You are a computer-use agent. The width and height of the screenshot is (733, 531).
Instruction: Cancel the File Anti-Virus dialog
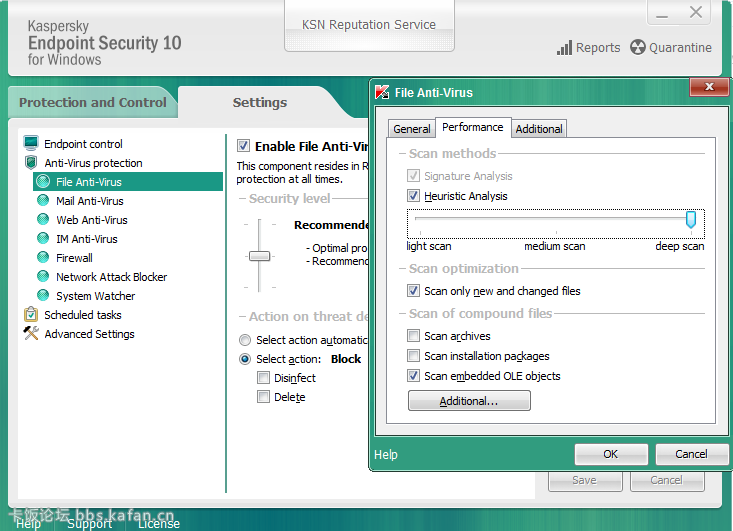pos(691,454)
